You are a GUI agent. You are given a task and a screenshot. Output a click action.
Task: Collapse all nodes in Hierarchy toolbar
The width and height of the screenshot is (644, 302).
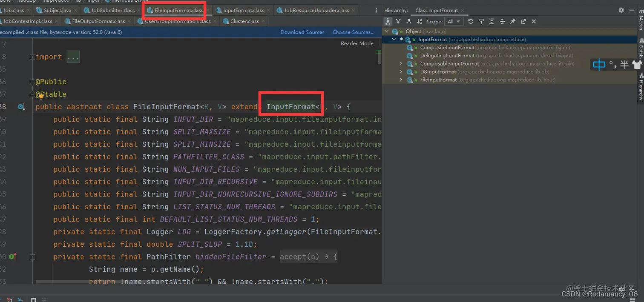(502, 21)
